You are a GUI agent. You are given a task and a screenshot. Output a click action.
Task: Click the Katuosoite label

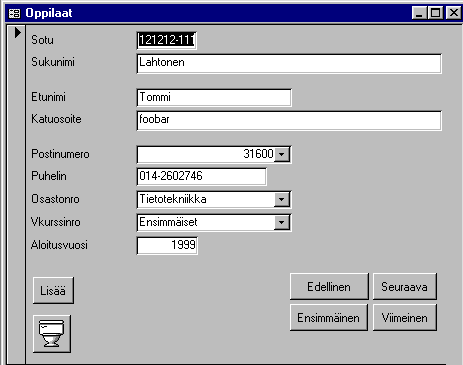click(x=56, y=119)
